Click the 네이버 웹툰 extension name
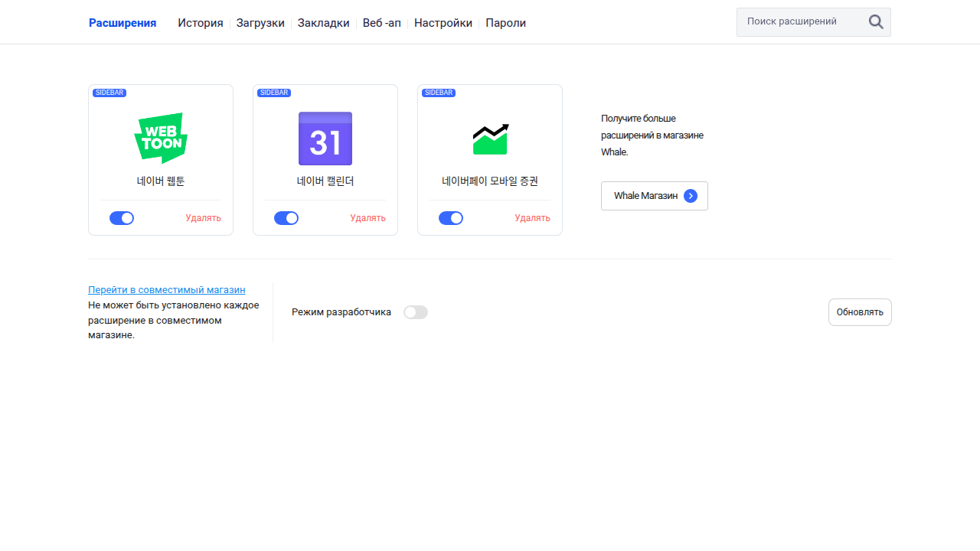980x551 pixels. pos(161,181)
